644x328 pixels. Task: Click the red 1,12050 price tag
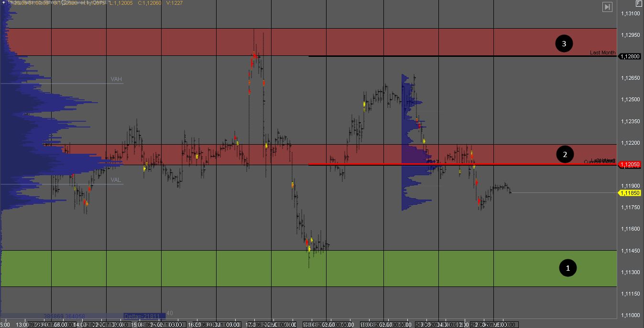(630, 165)
